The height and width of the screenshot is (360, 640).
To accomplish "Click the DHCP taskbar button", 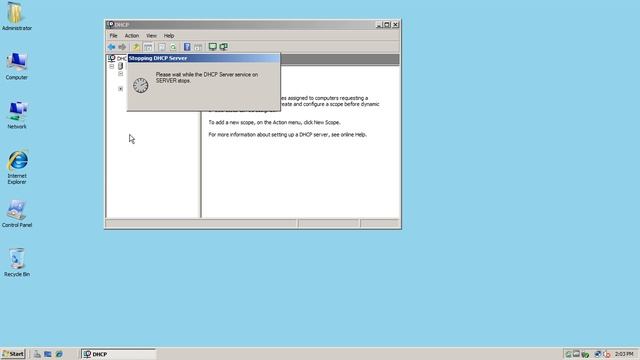I will coord(118,354).
